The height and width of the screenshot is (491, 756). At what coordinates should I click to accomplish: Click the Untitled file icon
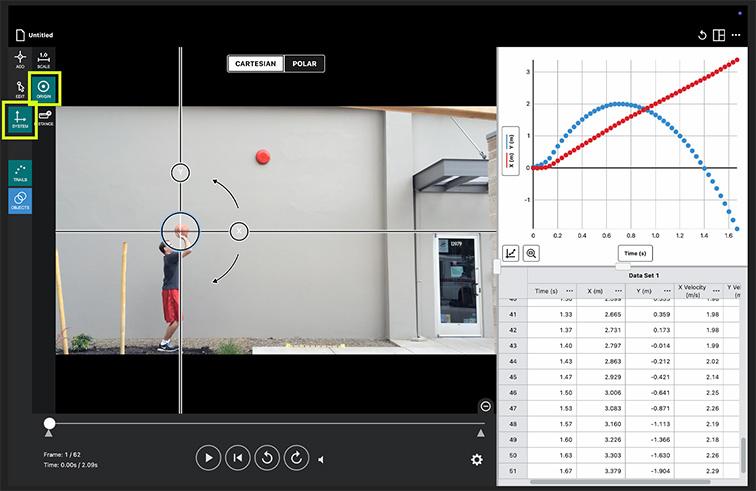(20, 35)
